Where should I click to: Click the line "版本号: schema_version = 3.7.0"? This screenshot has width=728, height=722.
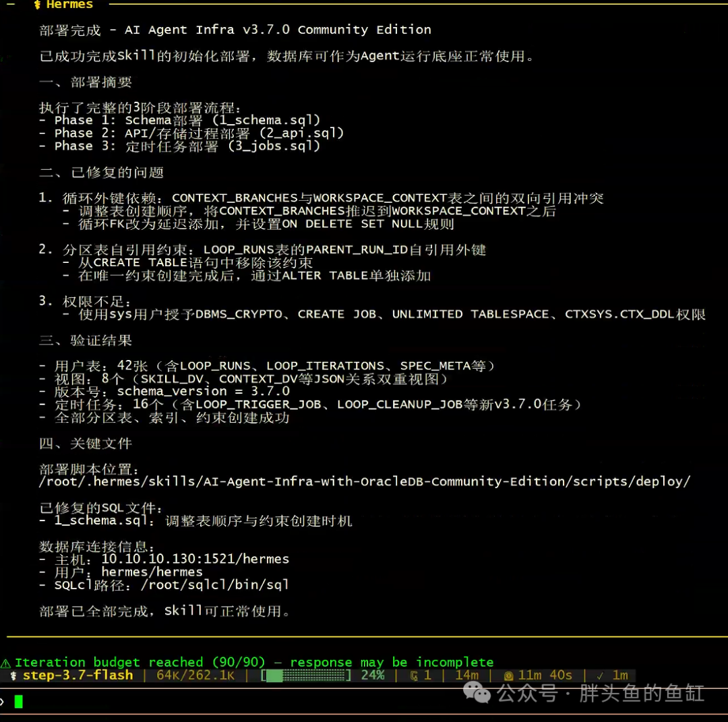click(x=164, y=392)
